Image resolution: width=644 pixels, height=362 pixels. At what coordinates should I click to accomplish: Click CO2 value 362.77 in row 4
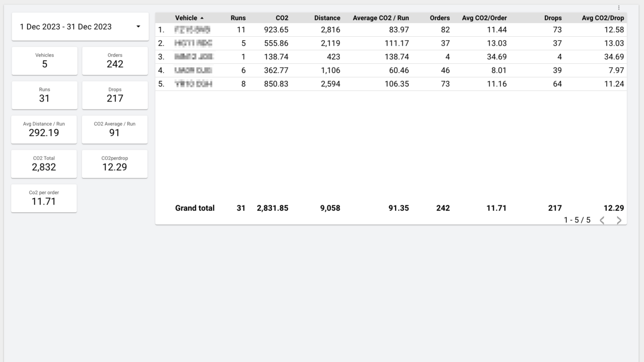point(276,70)
